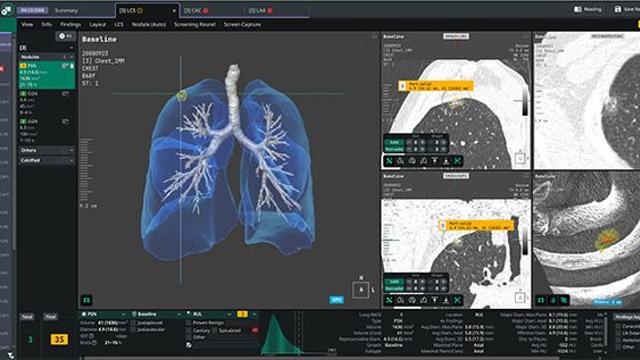Select the second GGN nodule, 130 mm³
The width and height of the screenshot is (640, 360).
(x=47, y=131)
